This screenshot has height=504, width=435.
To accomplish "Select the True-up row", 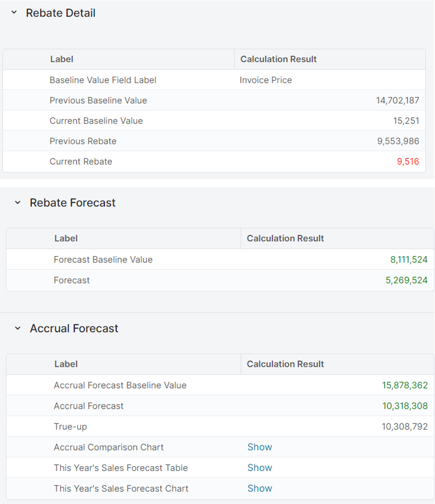I will click(70, 426).
